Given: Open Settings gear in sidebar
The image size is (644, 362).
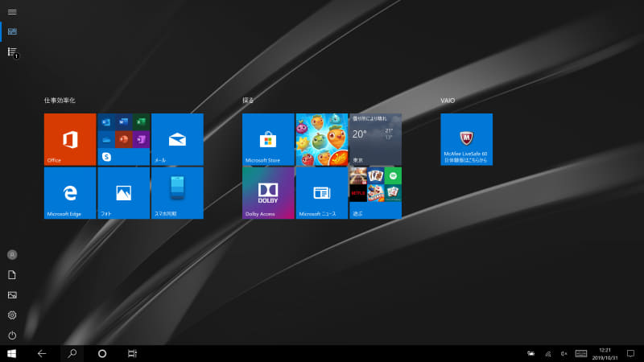Looking at the screenshot, I should [12, 315].
